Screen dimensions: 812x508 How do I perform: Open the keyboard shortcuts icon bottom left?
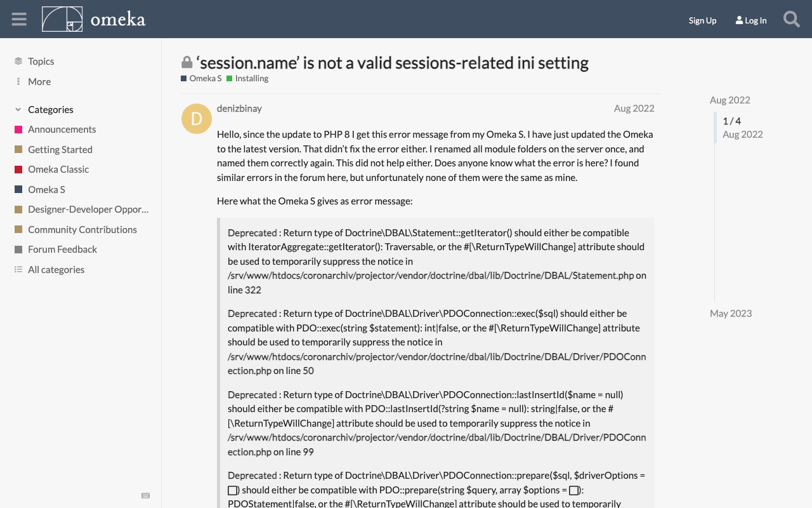click(x=145, y=495)
